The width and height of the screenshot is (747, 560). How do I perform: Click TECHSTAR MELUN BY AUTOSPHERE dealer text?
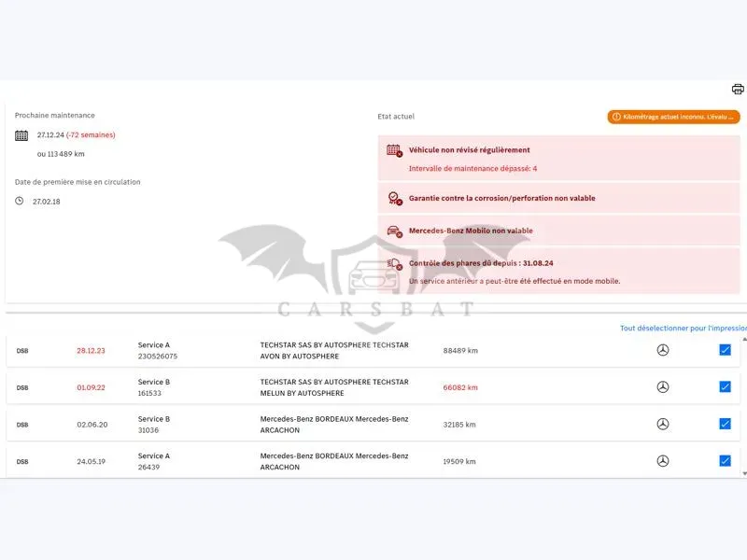click(334, 387)
